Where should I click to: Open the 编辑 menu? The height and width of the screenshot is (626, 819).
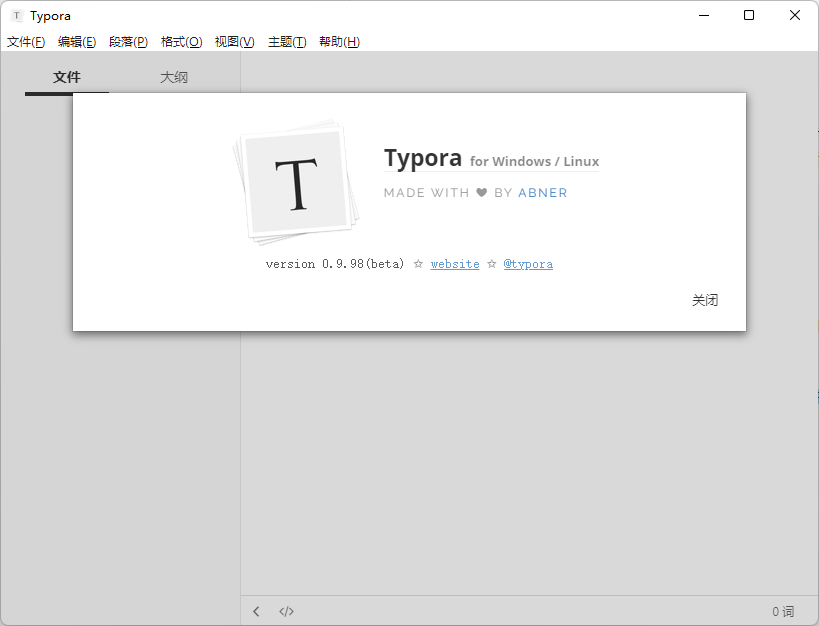tap(77, 41)
